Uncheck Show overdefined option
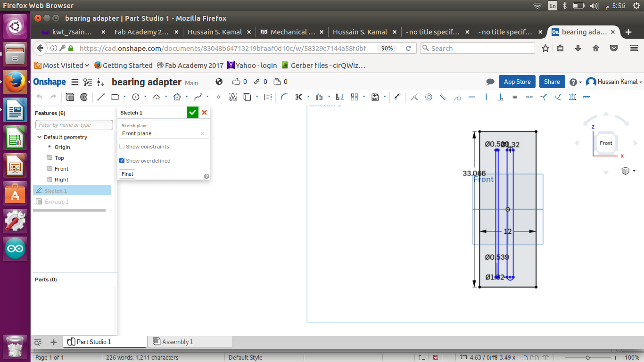 pyautogui.click(x=122, y=161)
